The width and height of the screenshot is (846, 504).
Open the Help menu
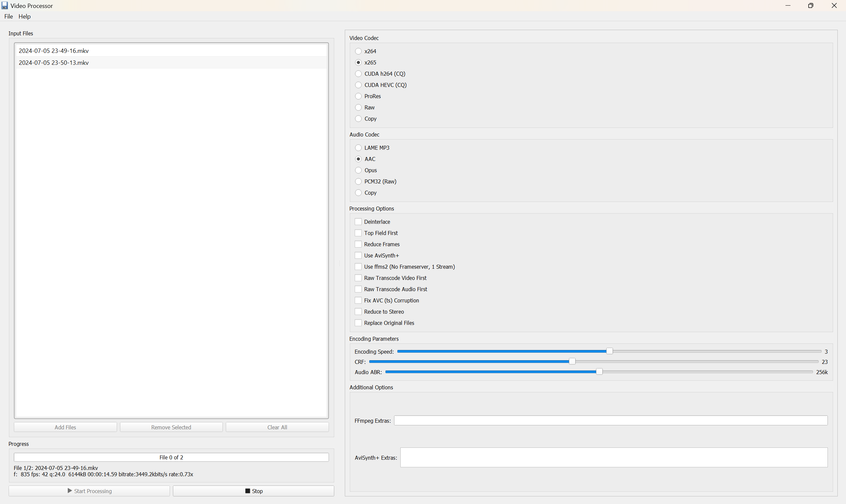24,16
